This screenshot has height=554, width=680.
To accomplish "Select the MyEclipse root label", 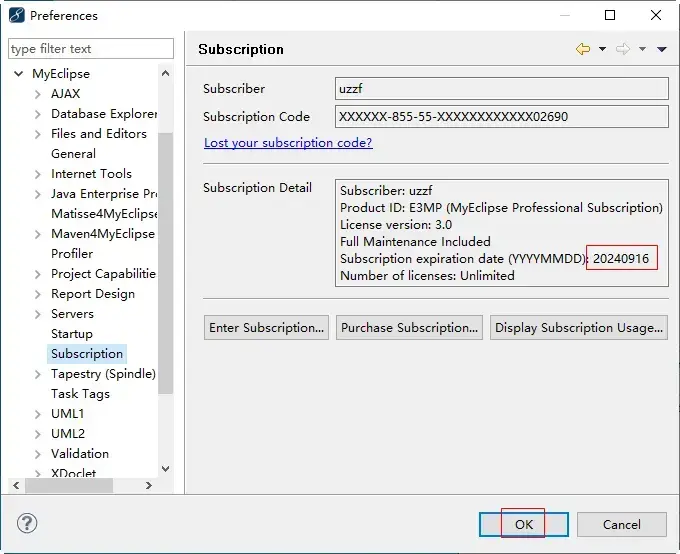I will pos(61,74).
